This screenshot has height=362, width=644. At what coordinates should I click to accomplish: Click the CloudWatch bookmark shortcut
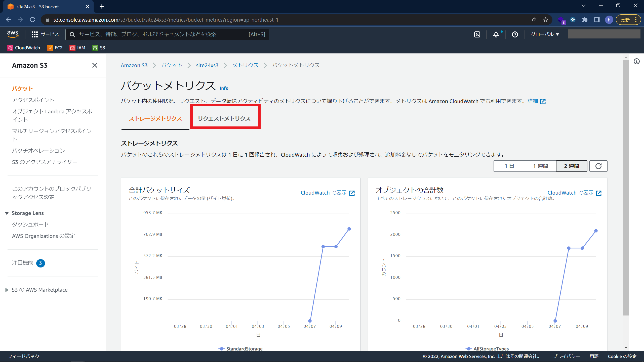24,48
